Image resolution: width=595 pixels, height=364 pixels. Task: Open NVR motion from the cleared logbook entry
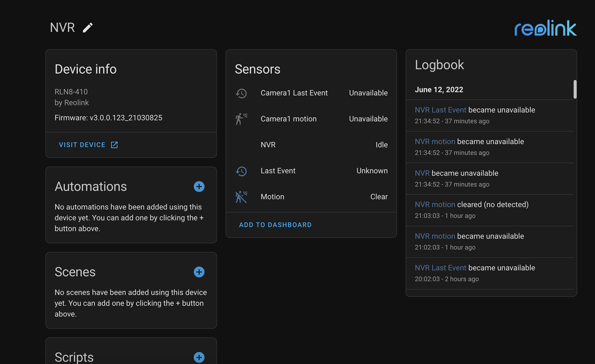435,204
